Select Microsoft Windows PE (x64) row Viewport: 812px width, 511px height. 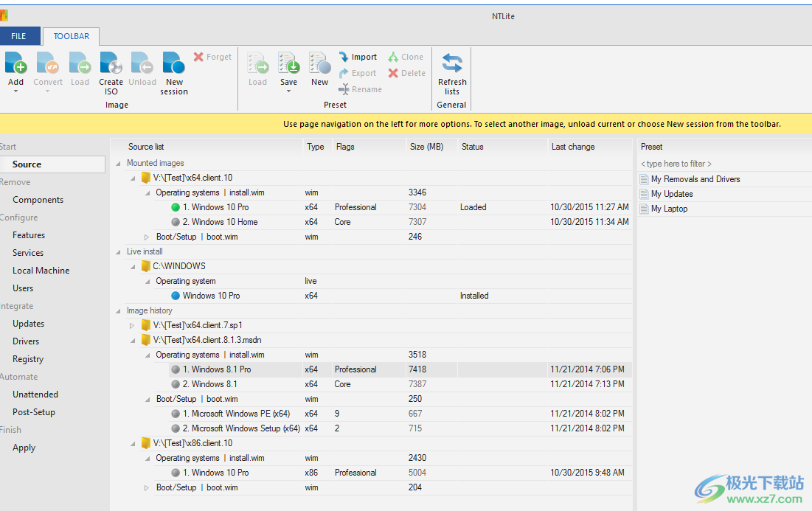coord(400,414)
